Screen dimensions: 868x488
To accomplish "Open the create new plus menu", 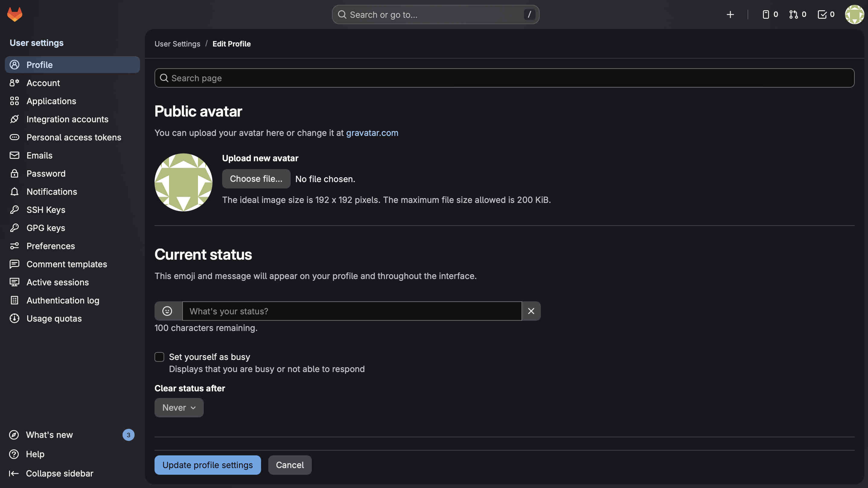I will (730, 14).
